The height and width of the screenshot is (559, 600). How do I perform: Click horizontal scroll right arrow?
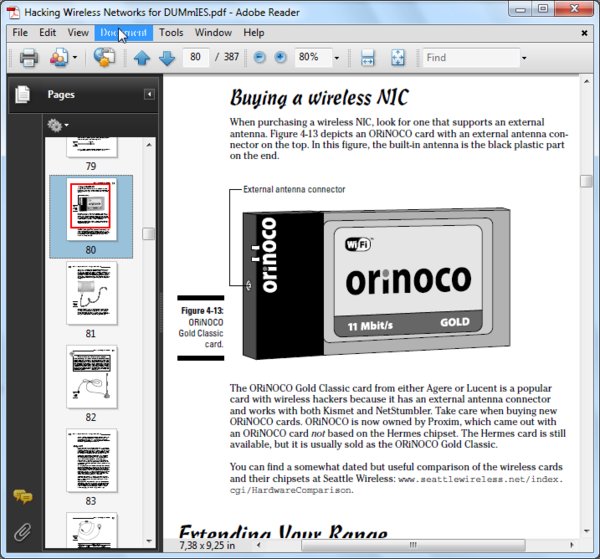[572, 544]
